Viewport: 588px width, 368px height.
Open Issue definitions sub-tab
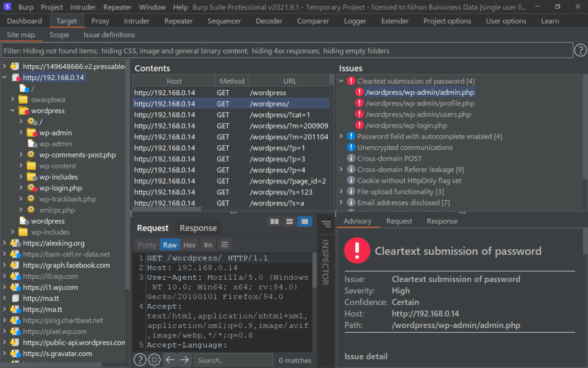[x=109, y=35]
